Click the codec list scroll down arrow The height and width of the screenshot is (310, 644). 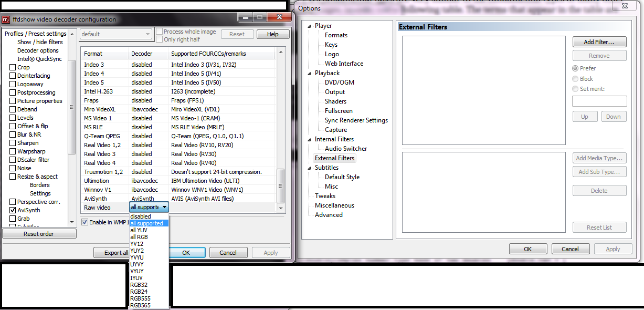(281, 209)
